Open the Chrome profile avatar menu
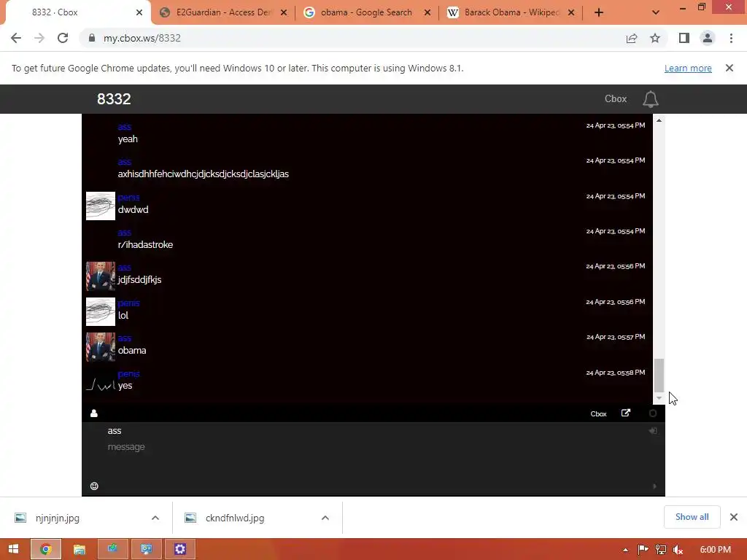Image resolution: width=747 pixels, height=560 pixels. click(708, 38)
